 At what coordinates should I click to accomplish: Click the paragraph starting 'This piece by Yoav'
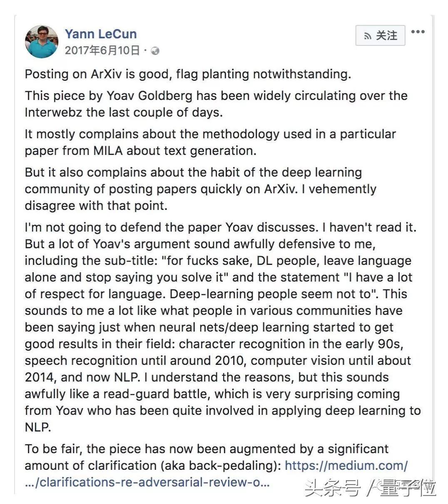coord(216,104)
